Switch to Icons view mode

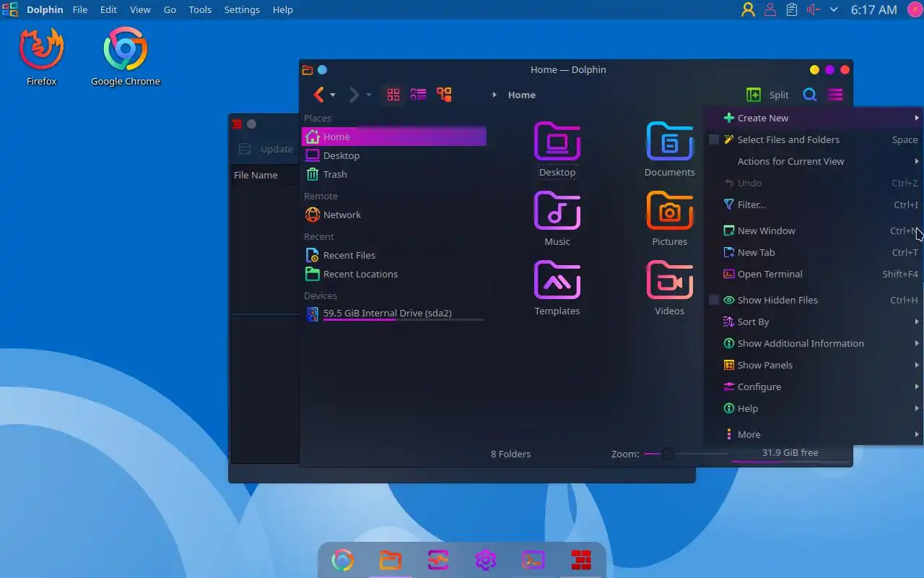(393, 95)
